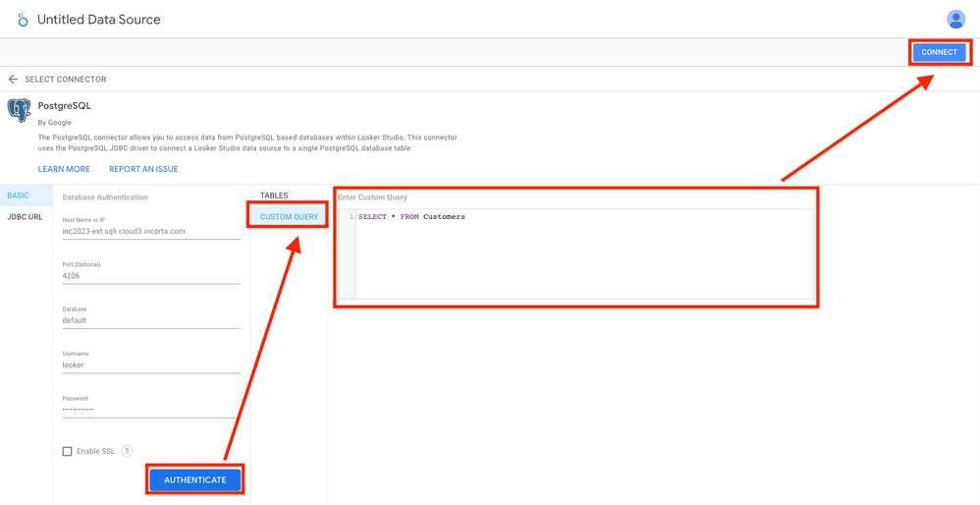Click the Username input field
Viewport: 980px width, 505px height.
pyautogui.click(x=150, y=365)
